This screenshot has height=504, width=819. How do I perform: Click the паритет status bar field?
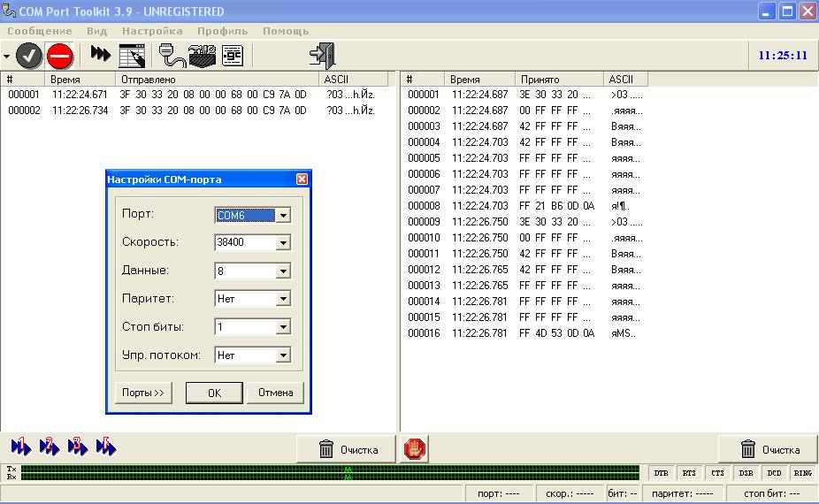click(682, 493)
